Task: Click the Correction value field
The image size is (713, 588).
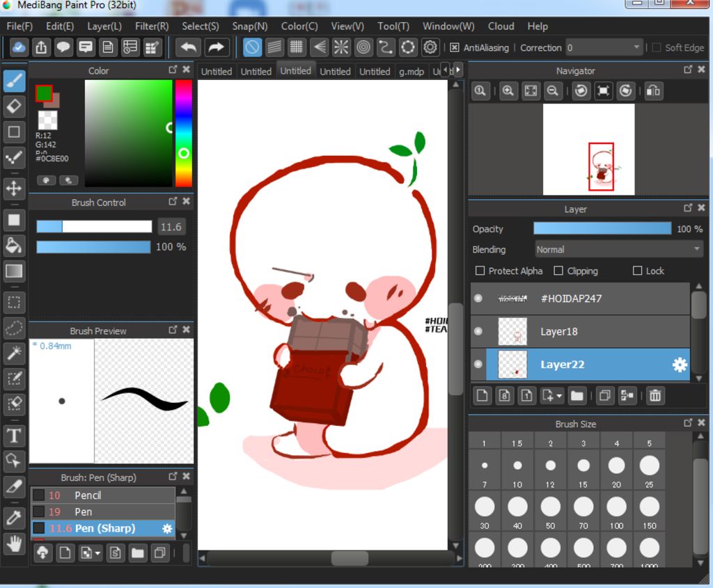Action: (x=604, y=47)
